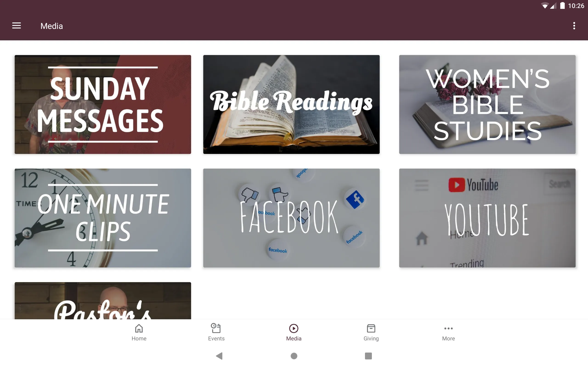Open the Facebook media section
The width and height of the screenshot is (588, 367).
tap(291, 218)
